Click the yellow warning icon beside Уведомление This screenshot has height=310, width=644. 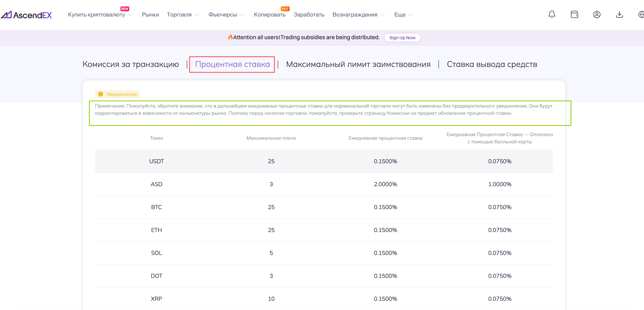100,94
